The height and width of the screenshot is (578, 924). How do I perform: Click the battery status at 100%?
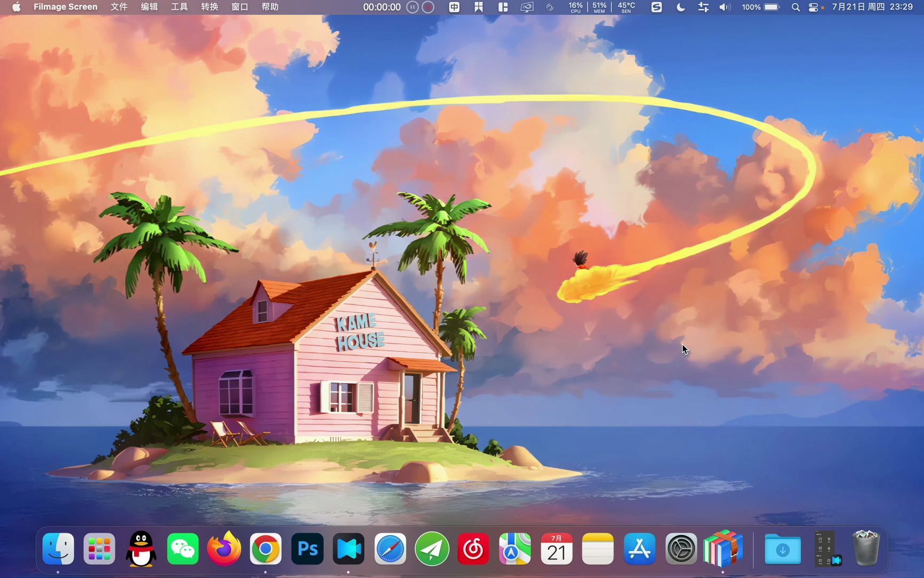[x=760, y=7]
